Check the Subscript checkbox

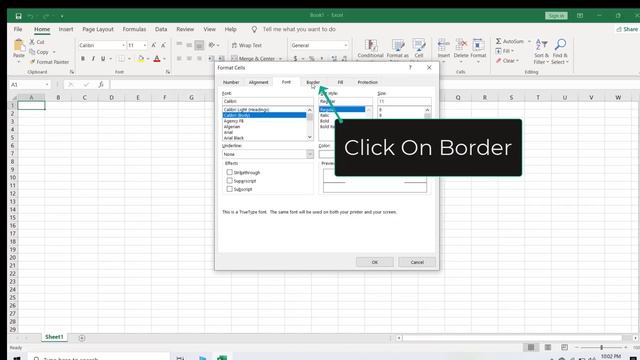coord(229,189)
